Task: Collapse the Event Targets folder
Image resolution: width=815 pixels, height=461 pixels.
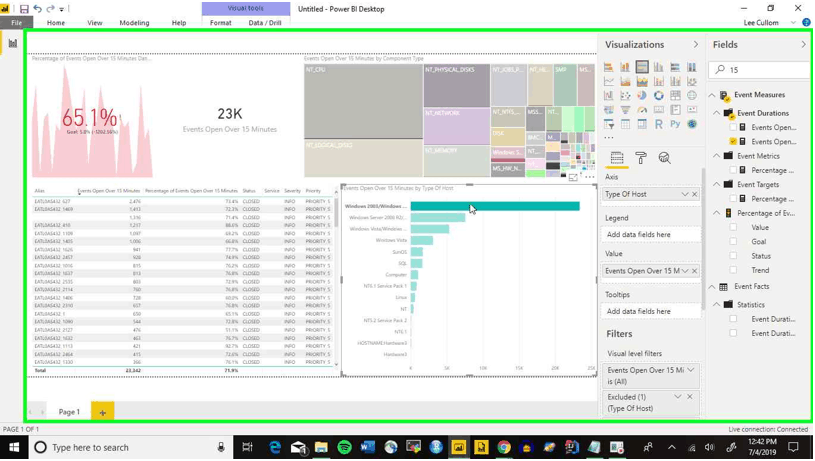Action: (717, 185)
